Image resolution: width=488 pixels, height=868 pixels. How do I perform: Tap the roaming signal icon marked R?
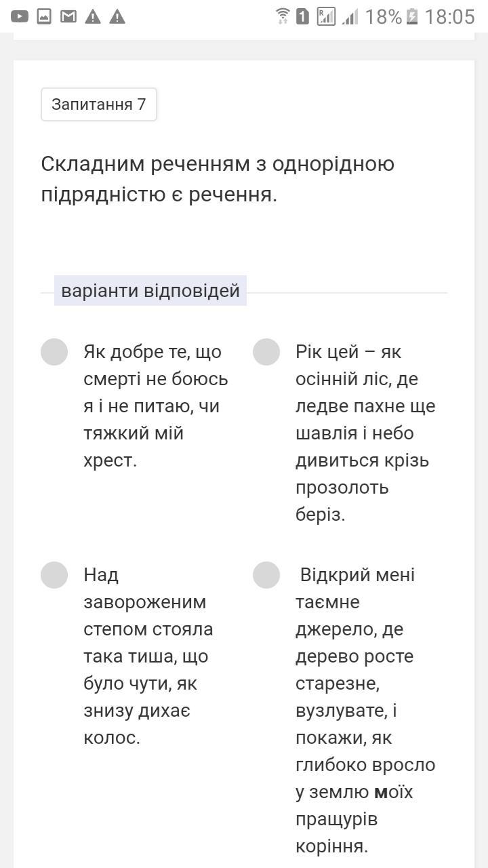[x=326, y=16]
